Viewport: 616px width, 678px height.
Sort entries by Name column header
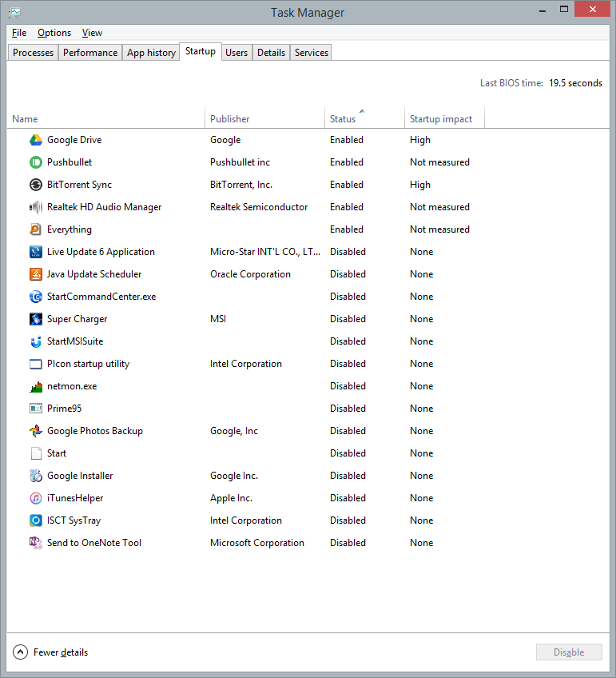click(x=25, y=119)
